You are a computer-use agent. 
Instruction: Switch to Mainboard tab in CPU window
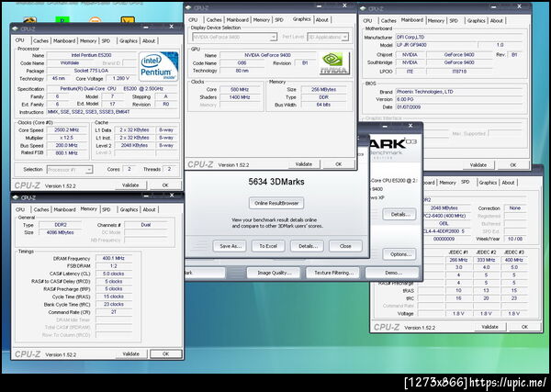pos(64,41)
